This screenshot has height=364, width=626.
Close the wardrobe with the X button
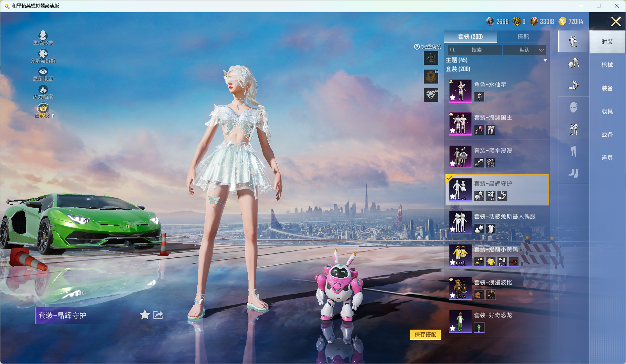(616, 21)
